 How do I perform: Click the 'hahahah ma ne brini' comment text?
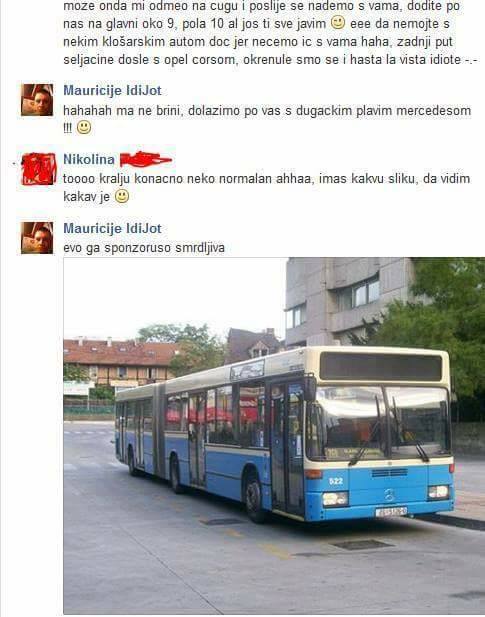pyautogui.click(x=267, y=119)
